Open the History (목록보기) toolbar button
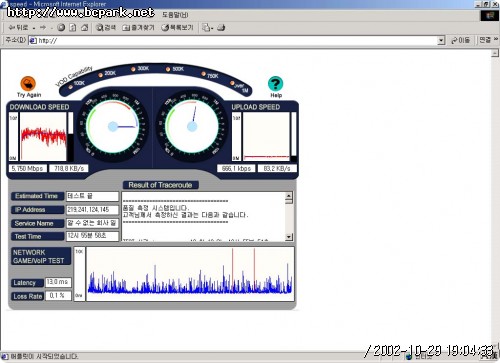 pos(177,28)
